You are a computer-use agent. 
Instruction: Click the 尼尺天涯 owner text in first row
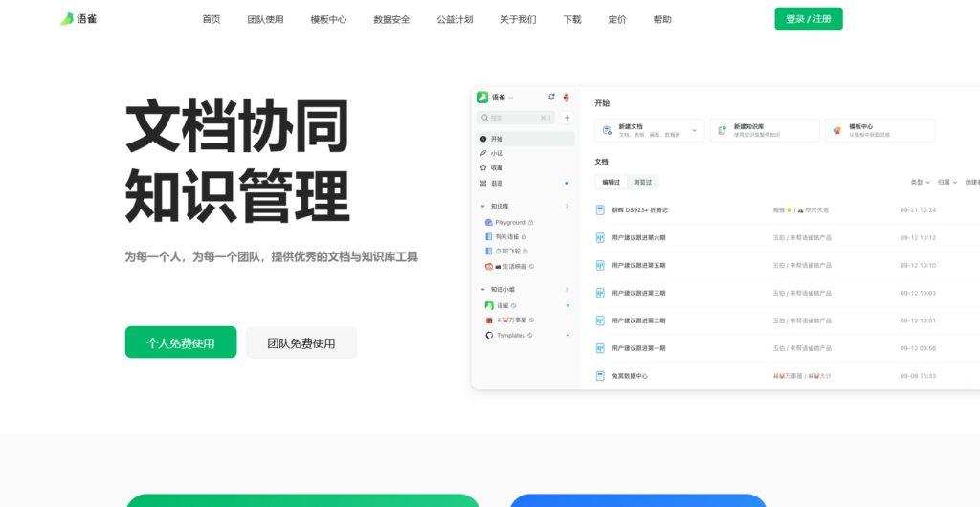[817, 210]
